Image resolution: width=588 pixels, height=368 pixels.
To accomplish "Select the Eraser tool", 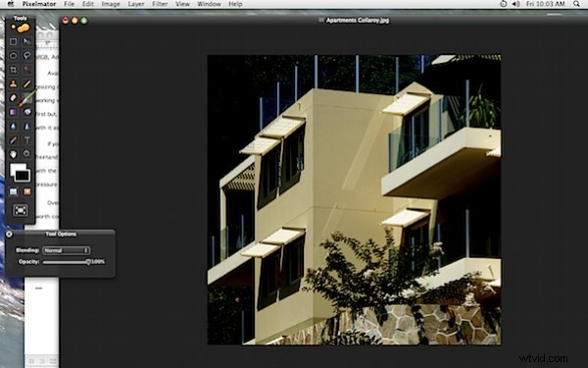I will click(13, 98).
